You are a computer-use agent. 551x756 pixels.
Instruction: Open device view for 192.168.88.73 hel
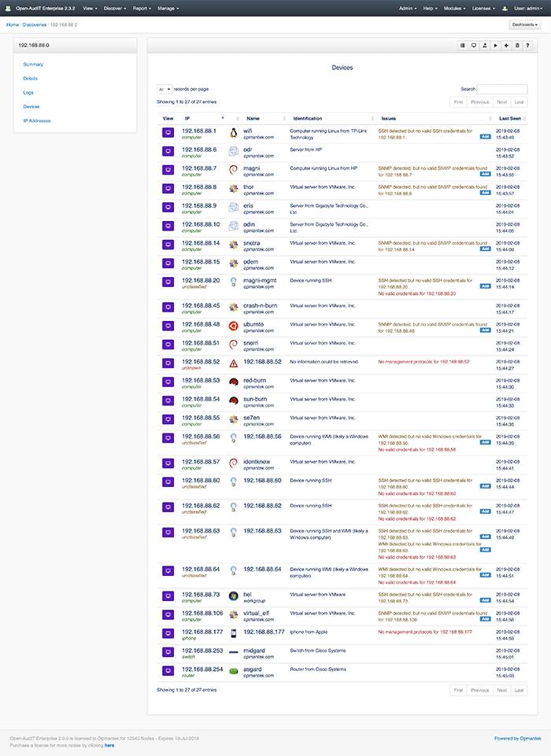click(168, 596)
